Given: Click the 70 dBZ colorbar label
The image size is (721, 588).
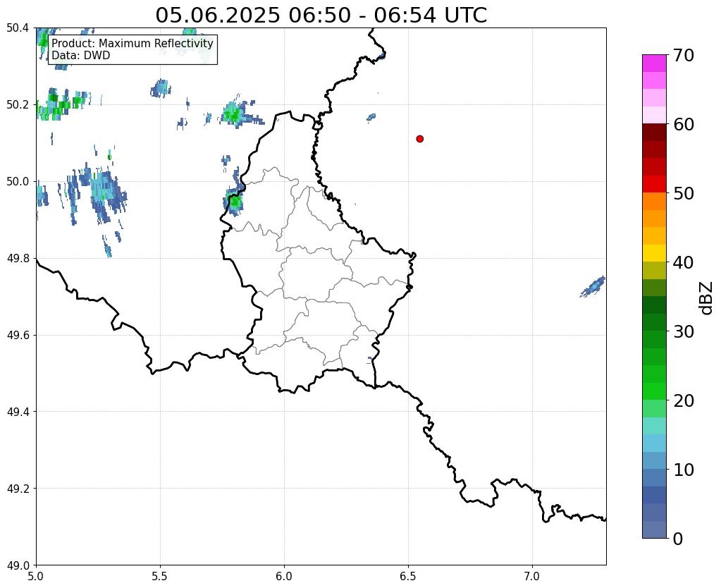Looking at the screenshot, I should [684, 55].
